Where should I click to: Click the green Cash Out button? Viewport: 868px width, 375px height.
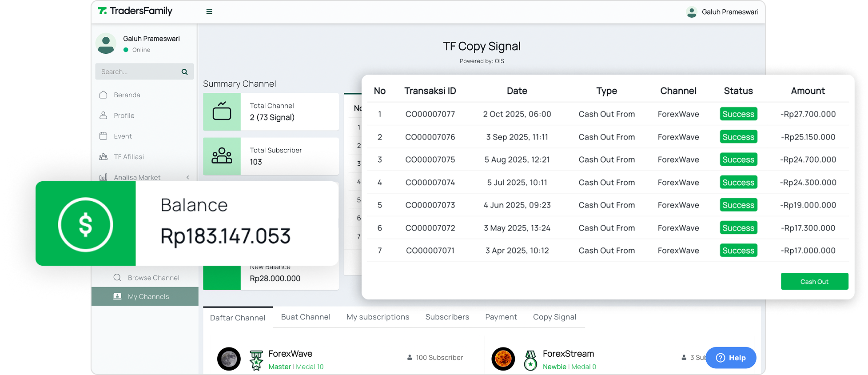point(814,281)
